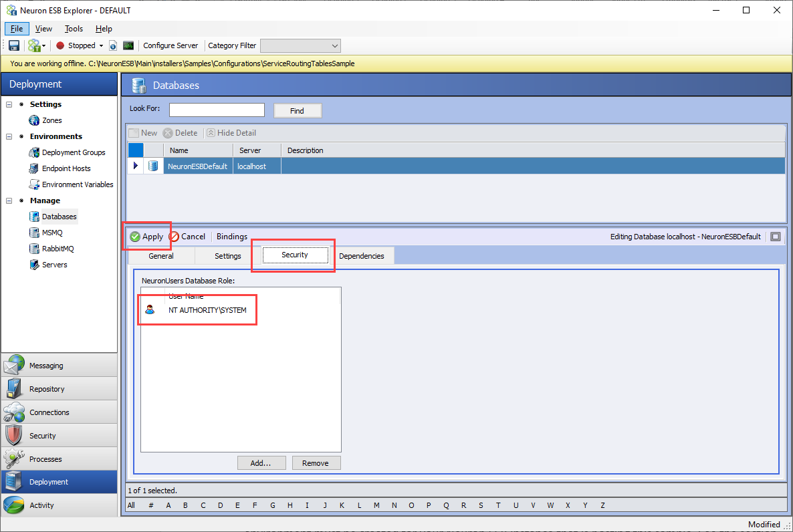Viewport: 793px width, 532px height.
Task: Click the Servers icon in the tree
Action: point(34,265)
